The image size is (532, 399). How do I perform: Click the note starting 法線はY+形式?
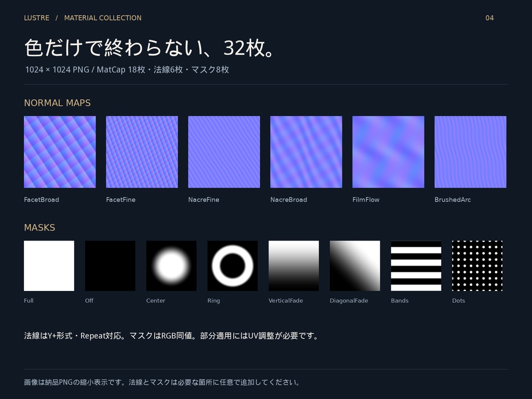[171, 336]
